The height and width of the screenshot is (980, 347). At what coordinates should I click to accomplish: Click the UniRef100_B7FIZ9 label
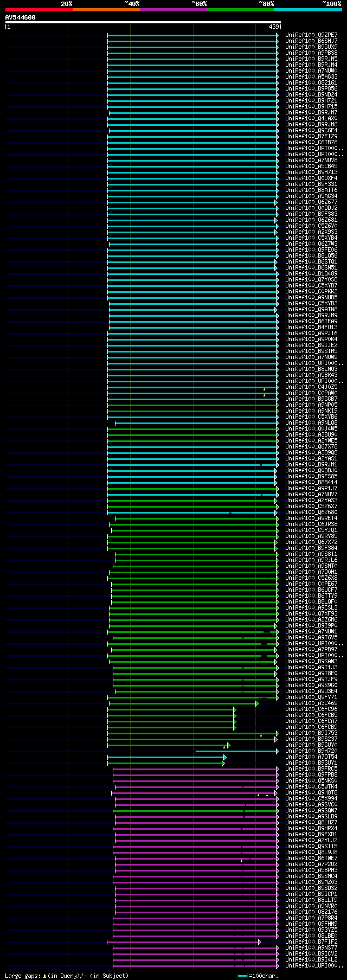(311, 136)
